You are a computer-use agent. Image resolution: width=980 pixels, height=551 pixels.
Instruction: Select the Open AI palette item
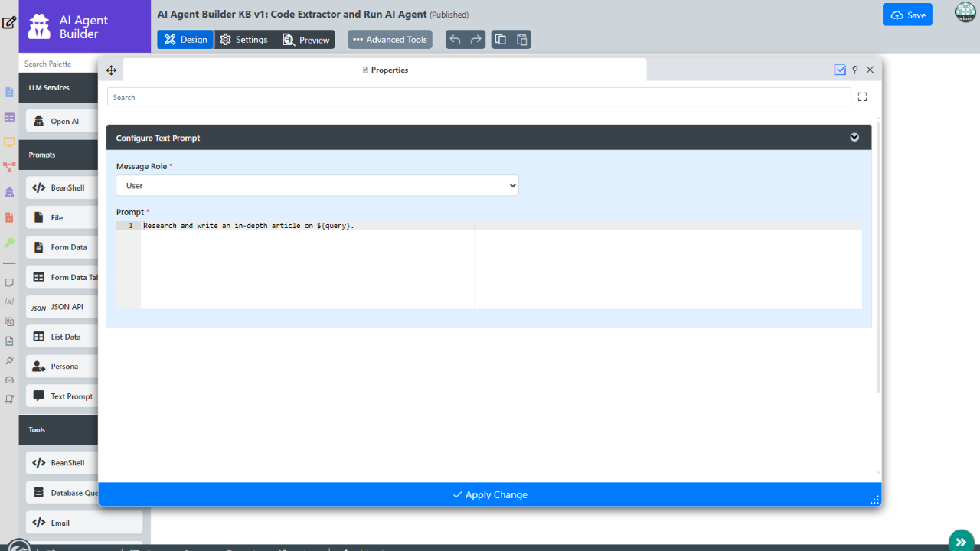click(65, 122)
